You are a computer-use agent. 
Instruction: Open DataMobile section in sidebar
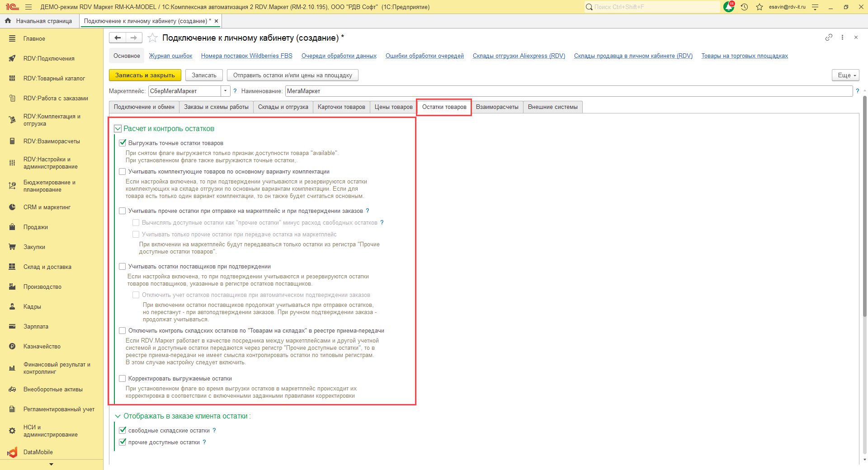tap(38, 452)
